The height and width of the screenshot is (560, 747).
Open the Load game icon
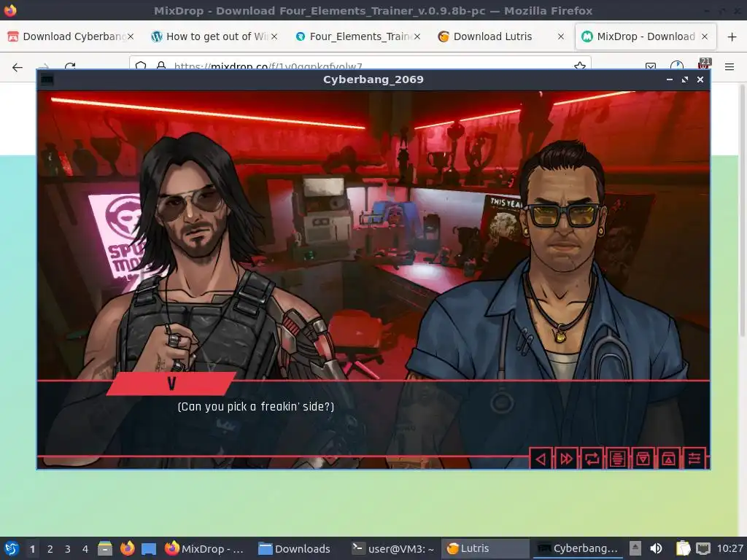pos(669,459)
